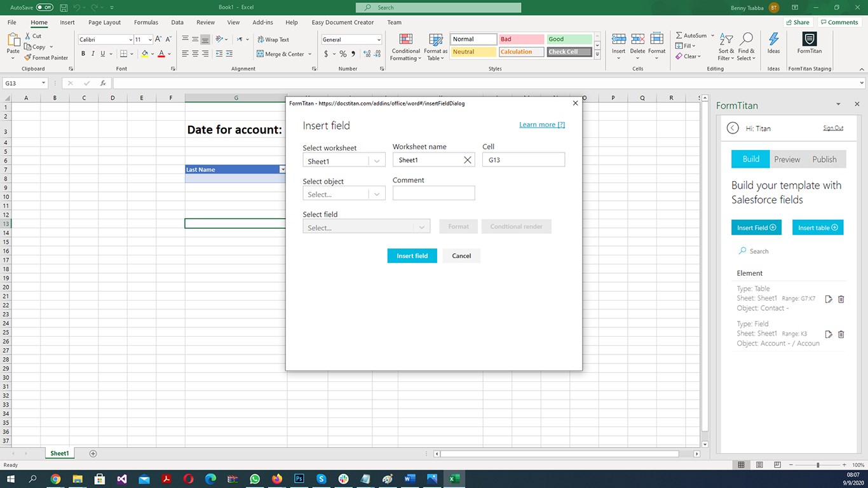Click the blue Insert field button
The height and width of the screenshot is (488, 868).
[x=412, y=255]
